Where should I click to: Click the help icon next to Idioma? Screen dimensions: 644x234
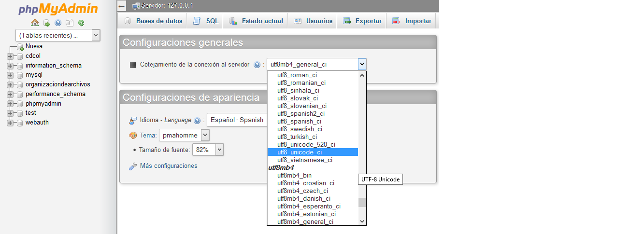coord(197,121)
